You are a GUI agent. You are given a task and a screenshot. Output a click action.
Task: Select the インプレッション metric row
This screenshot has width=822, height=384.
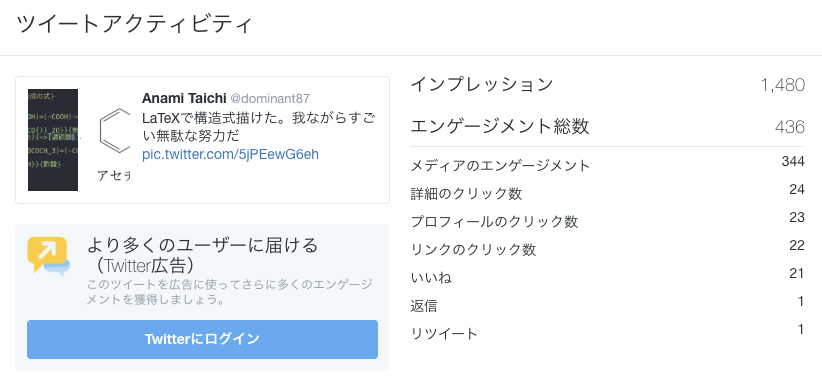click(x=607, y=84)
